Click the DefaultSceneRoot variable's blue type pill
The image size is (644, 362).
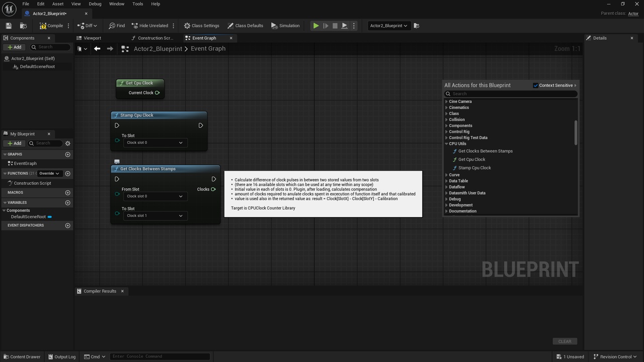(50, 217)
